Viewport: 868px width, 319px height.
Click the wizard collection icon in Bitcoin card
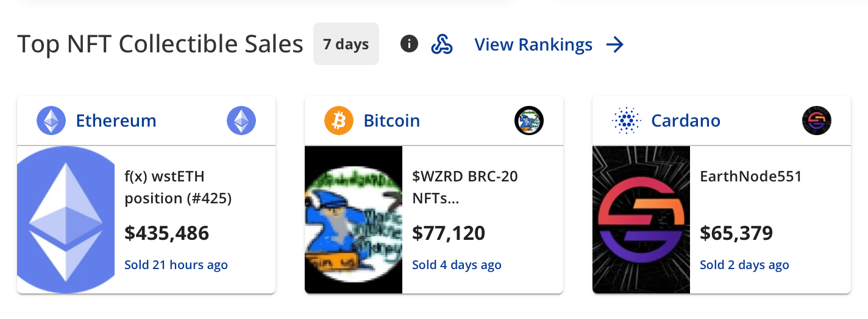(529, 121)
